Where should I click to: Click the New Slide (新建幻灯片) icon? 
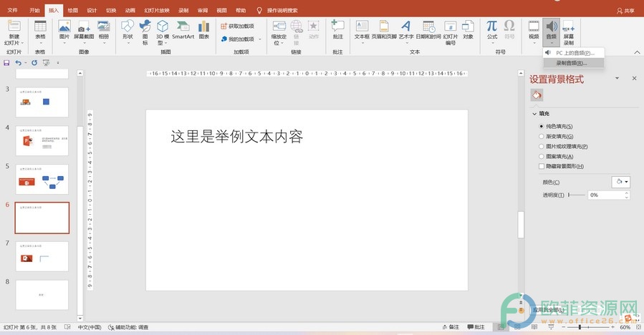(x=14, y=26)
